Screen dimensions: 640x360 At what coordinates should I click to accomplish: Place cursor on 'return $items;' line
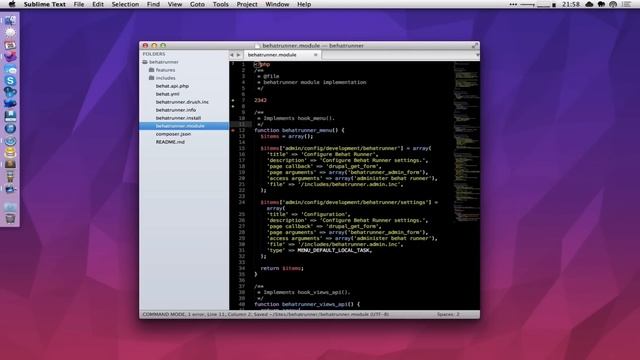(x=282, y=268)
